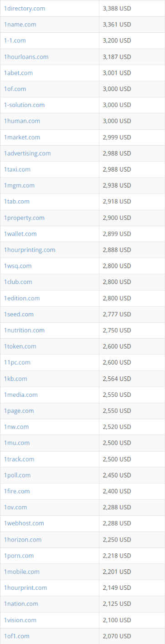Open the 1token.com domain link

20,346
